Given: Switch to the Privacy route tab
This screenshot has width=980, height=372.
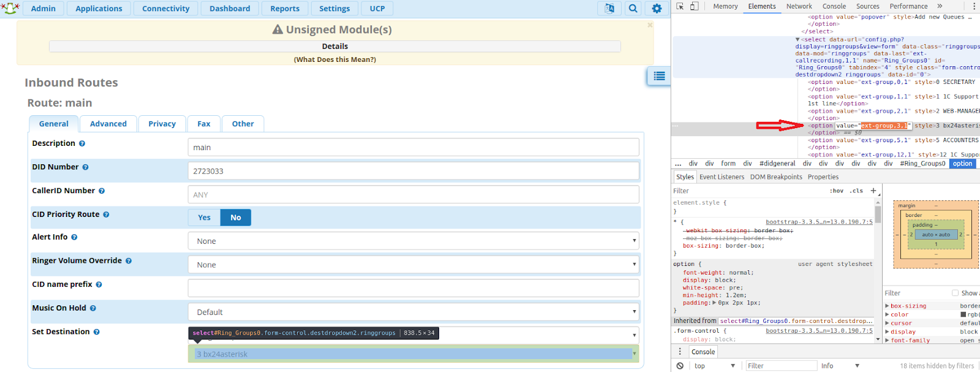Looking at the screenshot, I should (162, 124).
